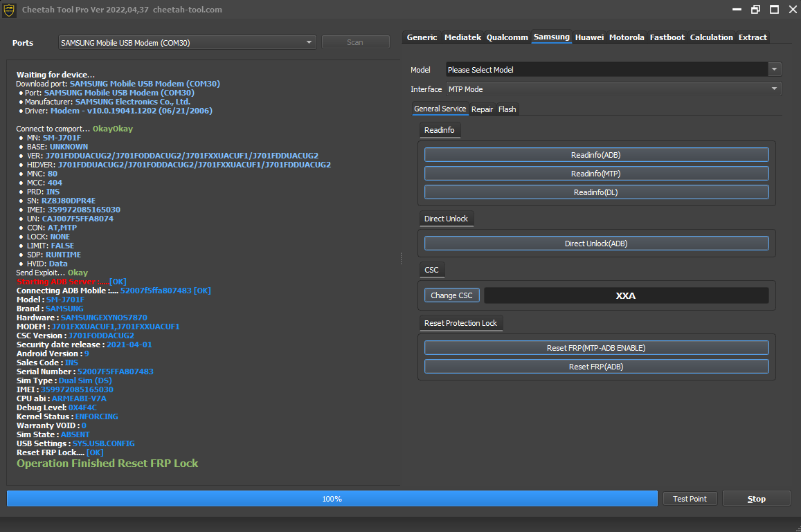Click the IMEI value 359972085165030 in bullet list
Viewport: 801px width, 532px height.
[84, 210]
